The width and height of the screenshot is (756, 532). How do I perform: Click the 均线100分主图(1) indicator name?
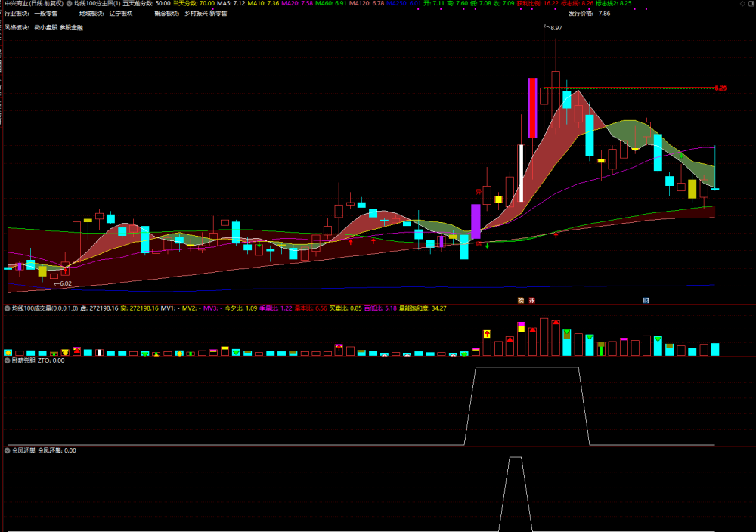coord(97,3)
